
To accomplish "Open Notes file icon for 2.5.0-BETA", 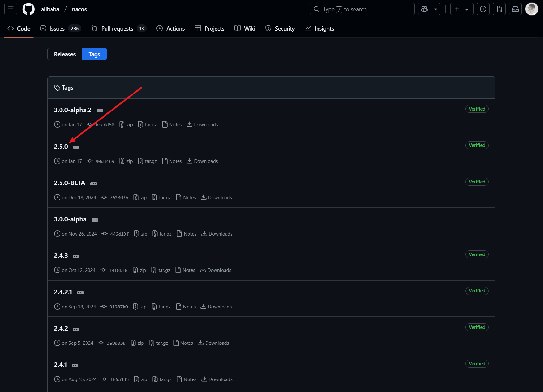I will 179,197.
